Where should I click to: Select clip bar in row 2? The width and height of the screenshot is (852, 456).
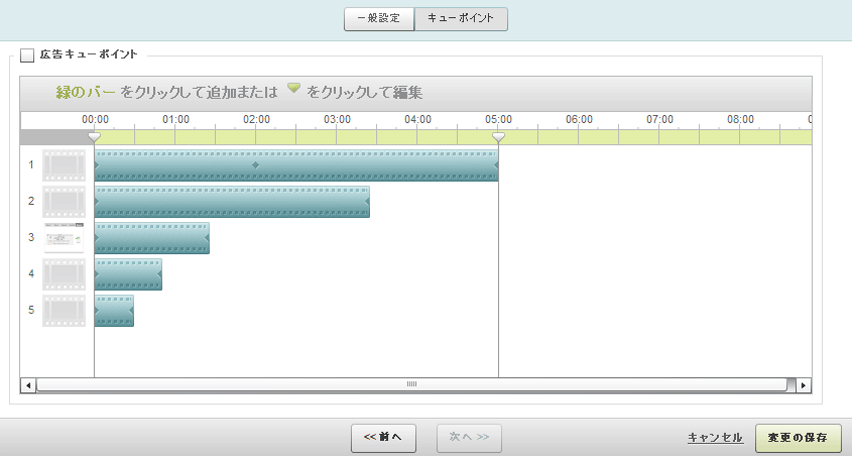[232, 202]
